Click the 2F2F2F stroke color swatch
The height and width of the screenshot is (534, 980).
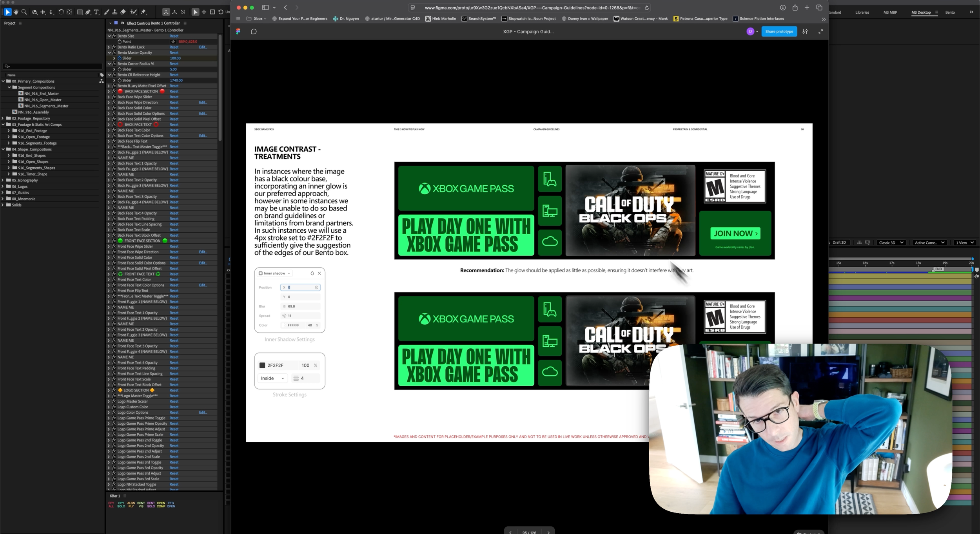pyautogui.click(x=262, y=366)
